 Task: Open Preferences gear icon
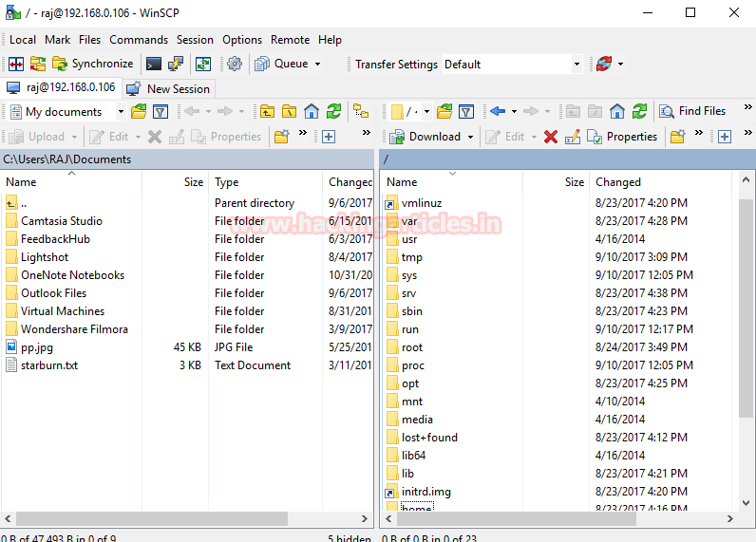click(235, 64)
